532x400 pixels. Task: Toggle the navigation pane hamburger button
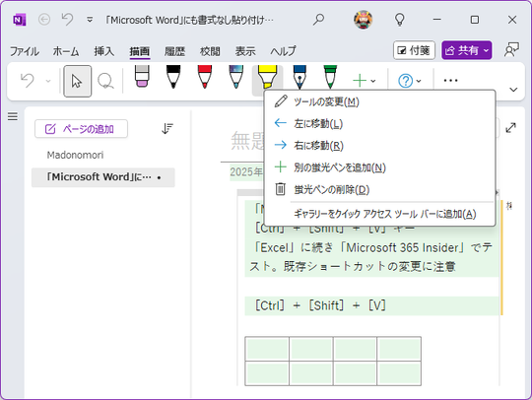[x=13, y=116]
